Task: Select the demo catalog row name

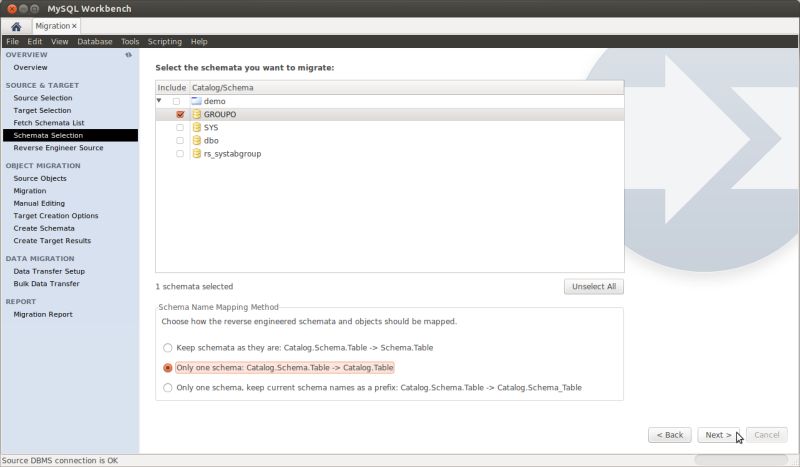Action: 214,101
